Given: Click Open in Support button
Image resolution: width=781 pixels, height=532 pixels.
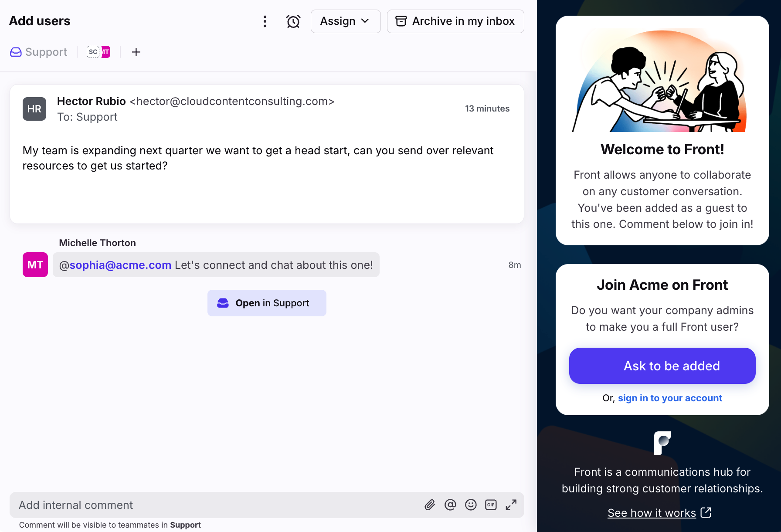Looking at the screenshot, I should coord(267,303).
